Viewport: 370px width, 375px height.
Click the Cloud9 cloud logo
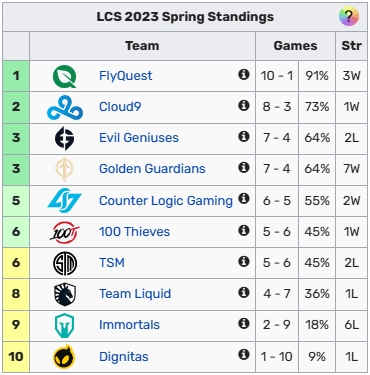click(65, 108)
